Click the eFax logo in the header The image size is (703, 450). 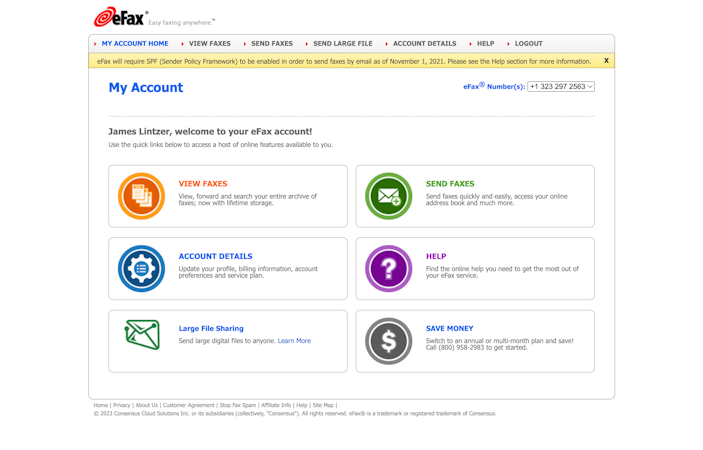pos(120,17)
